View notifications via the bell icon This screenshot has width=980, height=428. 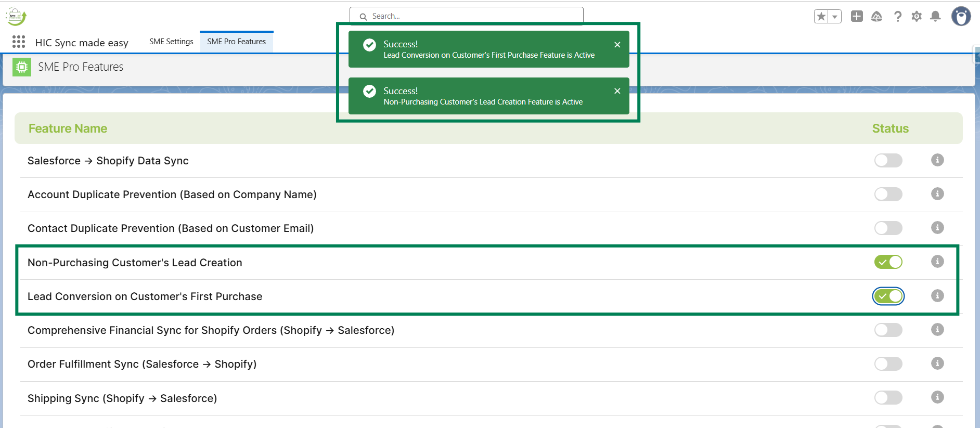click(x=935, y=17)
